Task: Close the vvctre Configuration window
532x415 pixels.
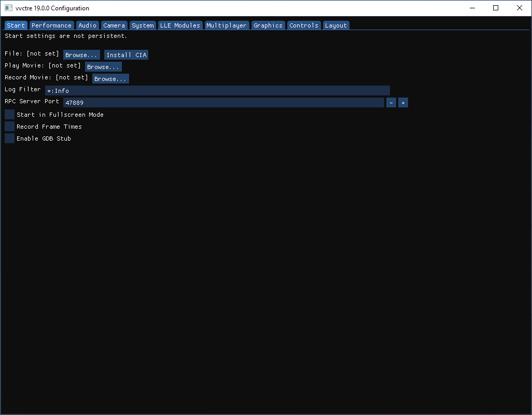Action: point(520,8)
